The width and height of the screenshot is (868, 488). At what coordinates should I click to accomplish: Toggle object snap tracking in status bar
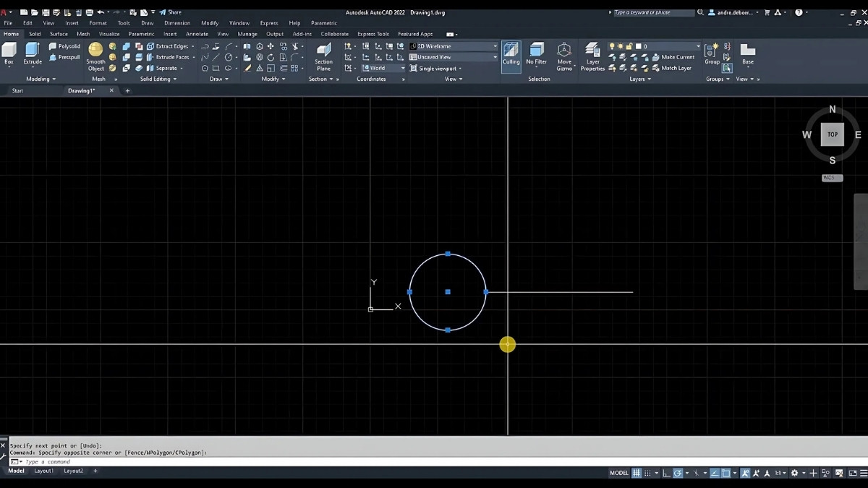714,473
